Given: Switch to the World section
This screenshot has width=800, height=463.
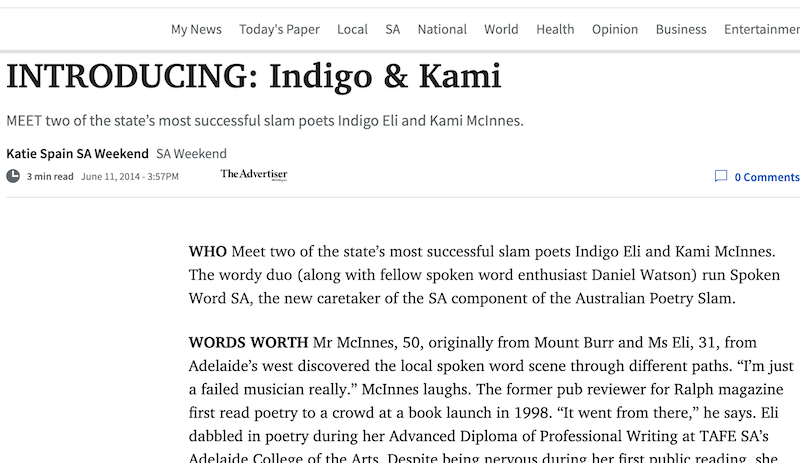Looking at the screenshot, I should (501, 29).
